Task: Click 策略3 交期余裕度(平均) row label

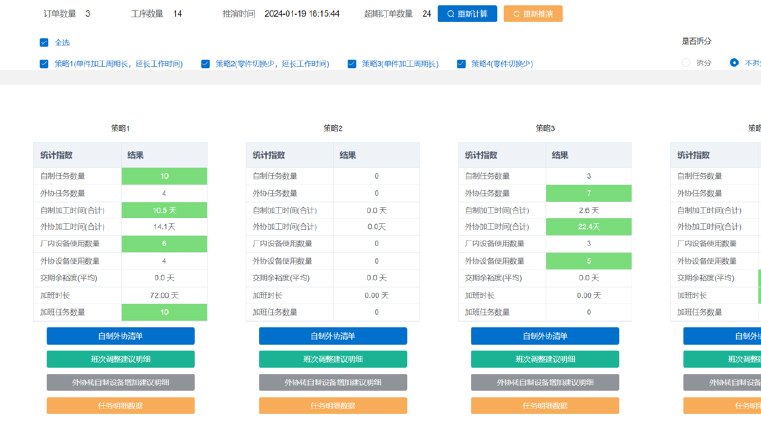Action: point(493,278)
